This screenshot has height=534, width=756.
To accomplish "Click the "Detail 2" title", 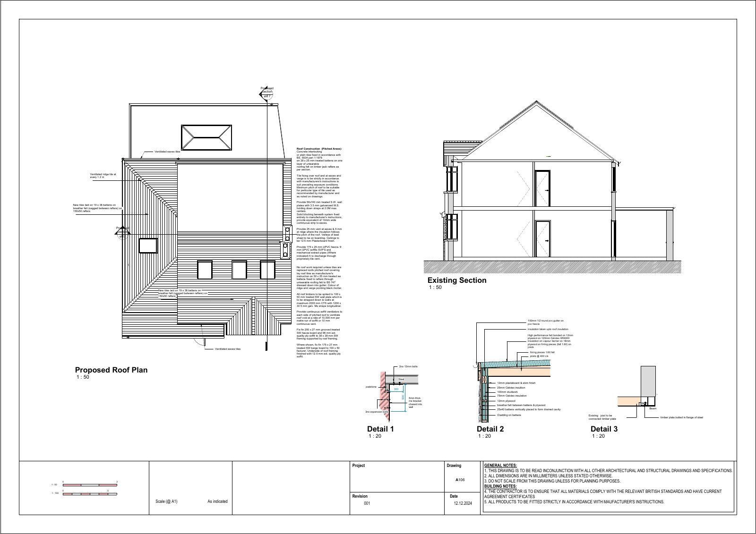I will 490,429.
